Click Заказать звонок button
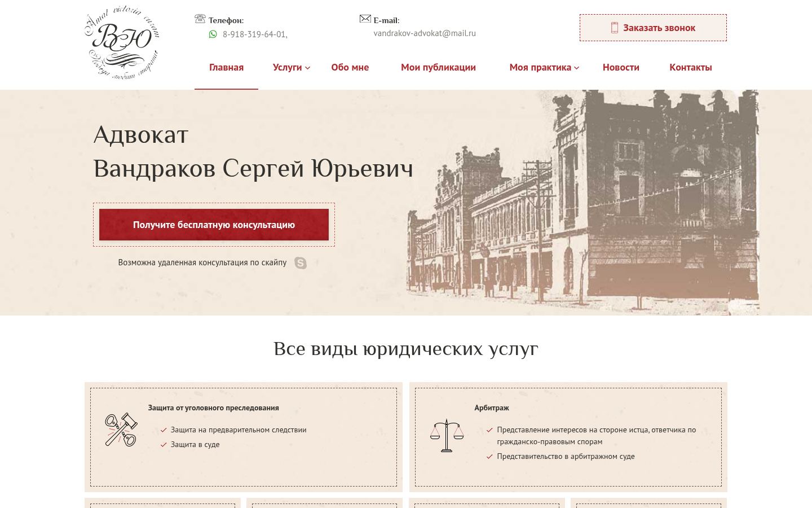Screen dimensions: 812x508 pos(653,28)
